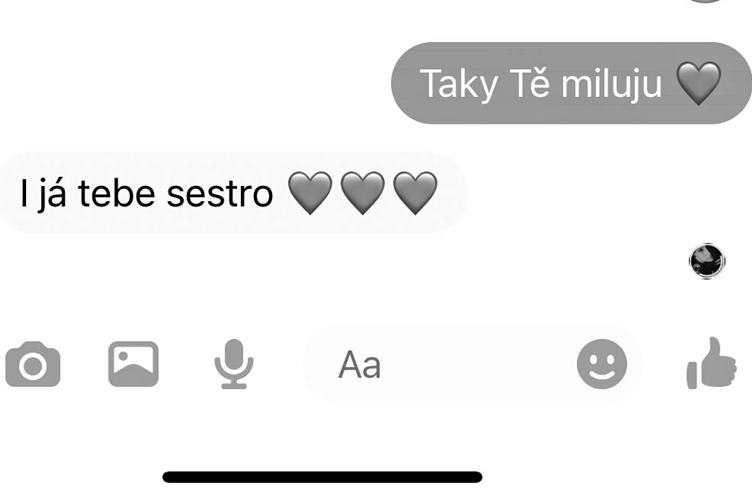This screenshot has height=501, width=752.
Task: Tap the microphone voice message icon
Action: click(234, 364)
